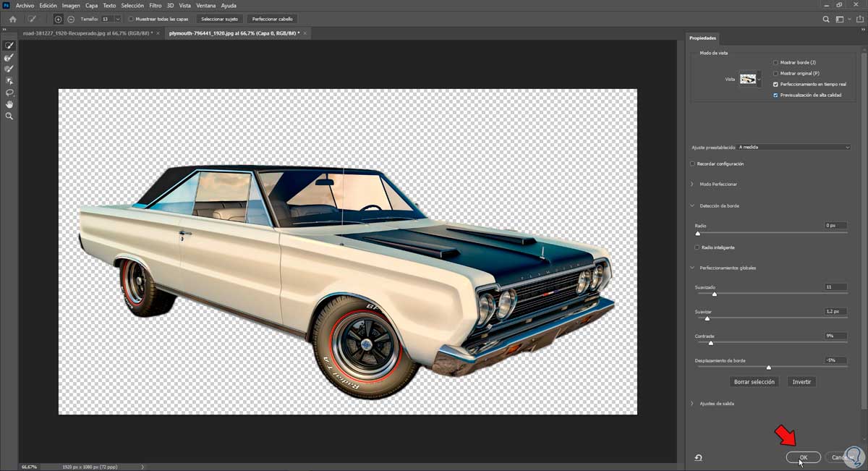The width and height of the screenshot is (868, 471).
Task: Check the Radio inteligente option
Action: (x=697, y=247)
